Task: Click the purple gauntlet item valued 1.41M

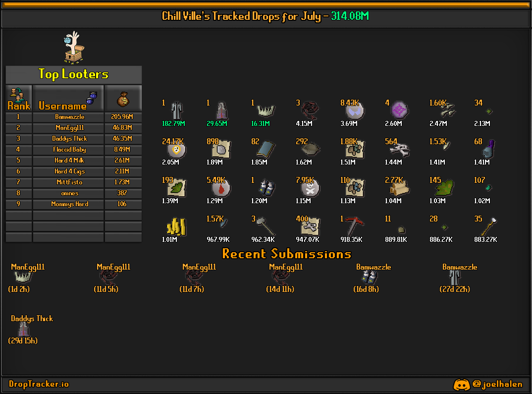Action: click(489, 149)
